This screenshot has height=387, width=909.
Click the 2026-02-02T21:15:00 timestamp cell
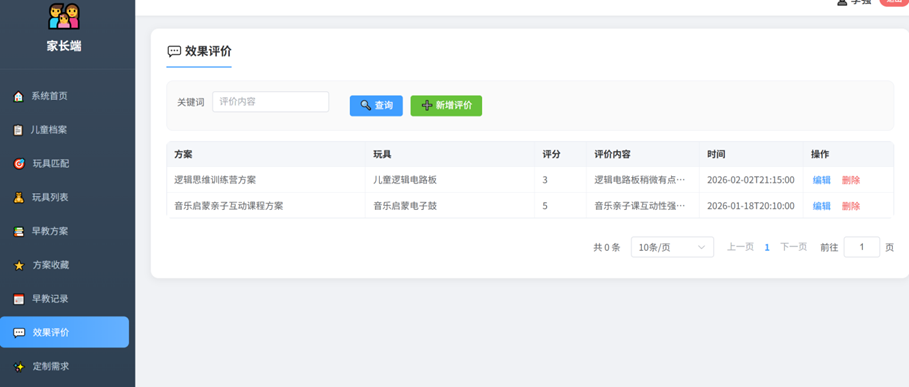[751, 180]
